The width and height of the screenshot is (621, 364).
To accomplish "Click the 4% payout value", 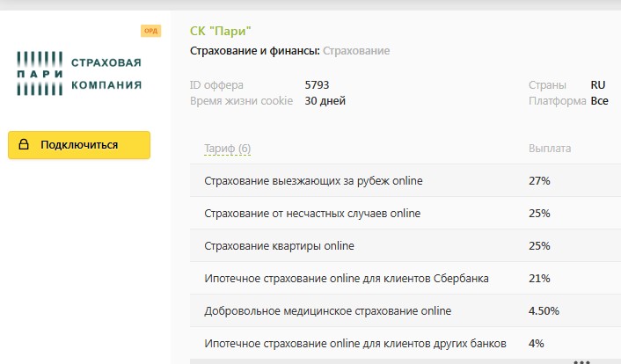I will coord(537,344).
